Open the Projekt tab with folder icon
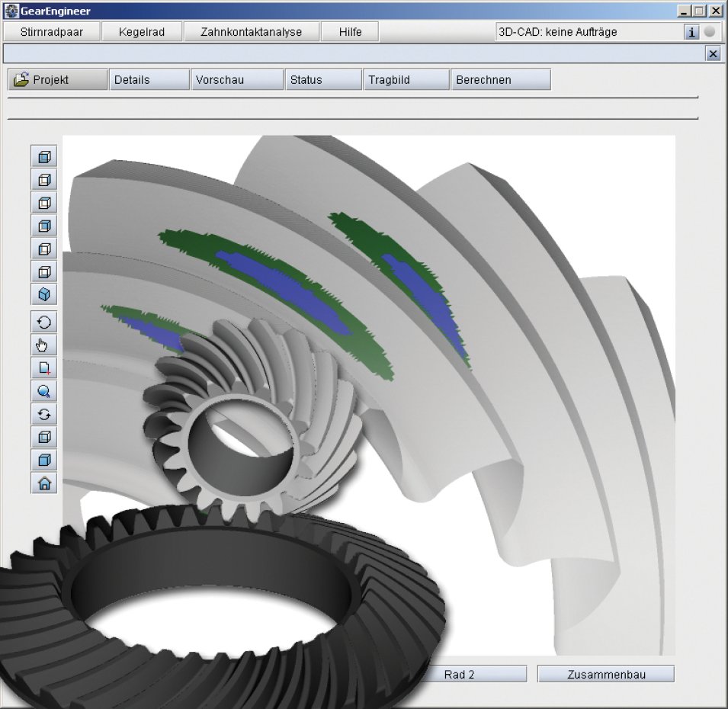728x709 pixels. click(57, 80)
